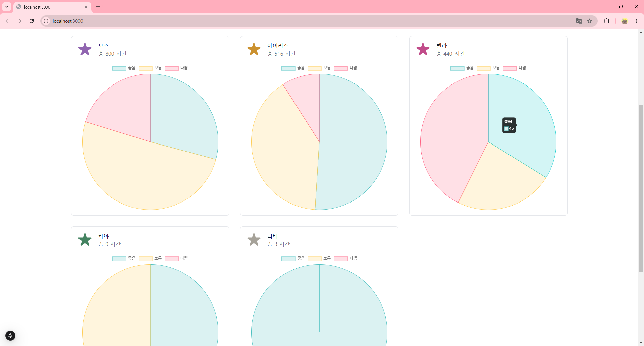This screenshot has height=346, width=644.
Task: Toggle 좋음 legend in 벨라 chart
Action: coord(462,68)
